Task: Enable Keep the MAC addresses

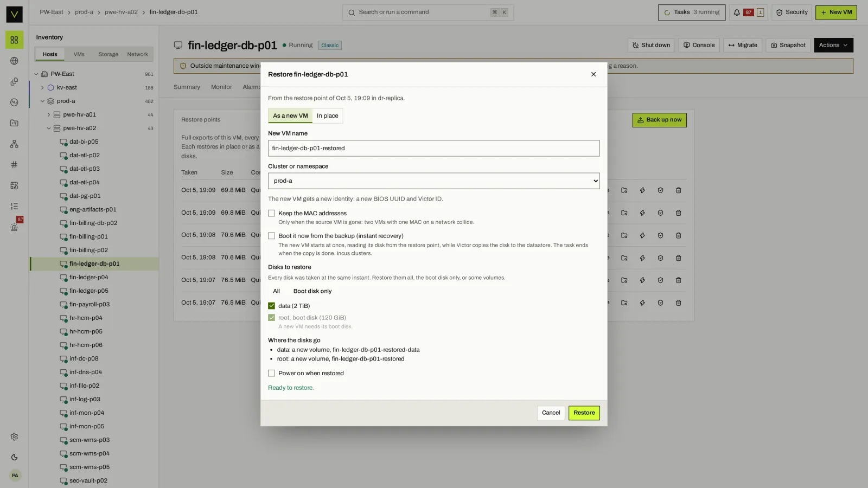Action: tap(271, 214)
